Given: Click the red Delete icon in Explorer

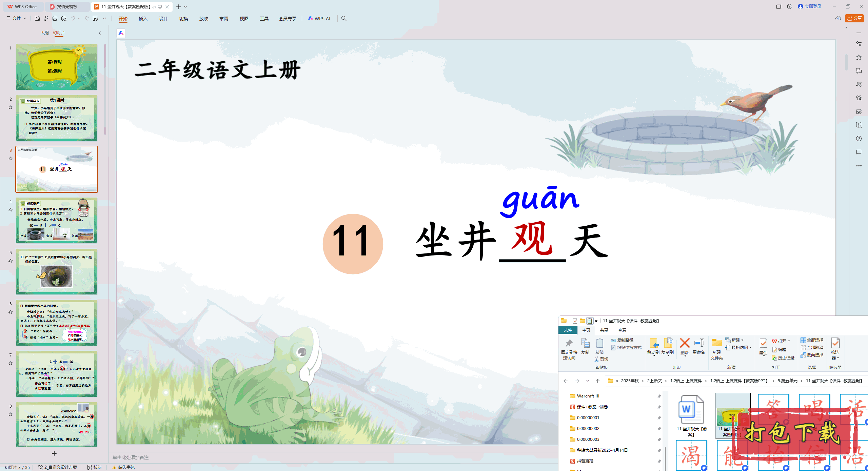Looking at the screenshot, I should click(685, 343).
